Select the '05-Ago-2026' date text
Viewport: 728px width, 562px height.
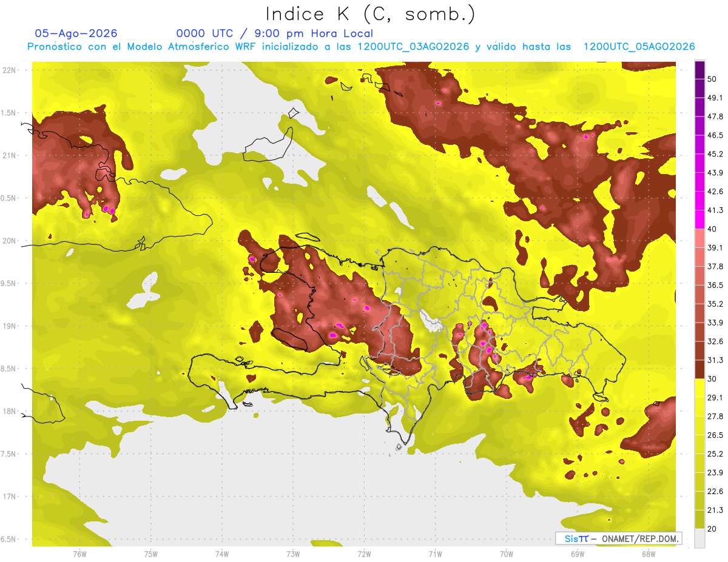[x=76, y=33]
